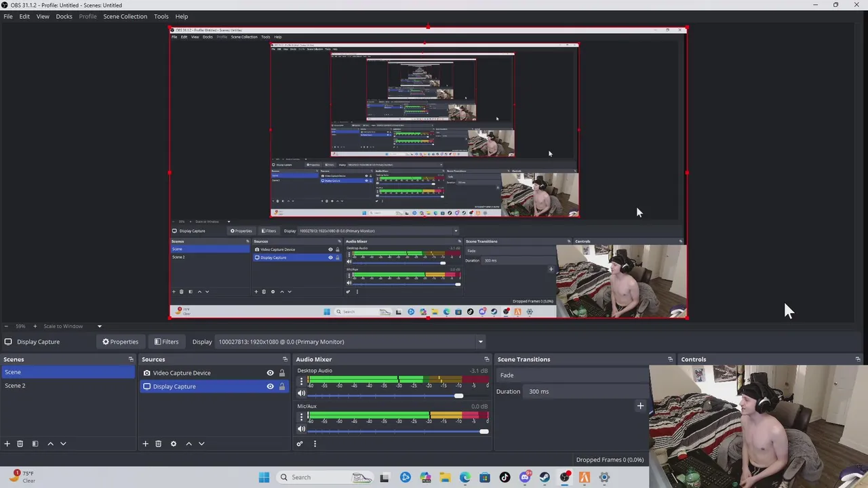Open Mic/Aux three-dot options
This screenshot has height=488, width=868.
point(302,418)
